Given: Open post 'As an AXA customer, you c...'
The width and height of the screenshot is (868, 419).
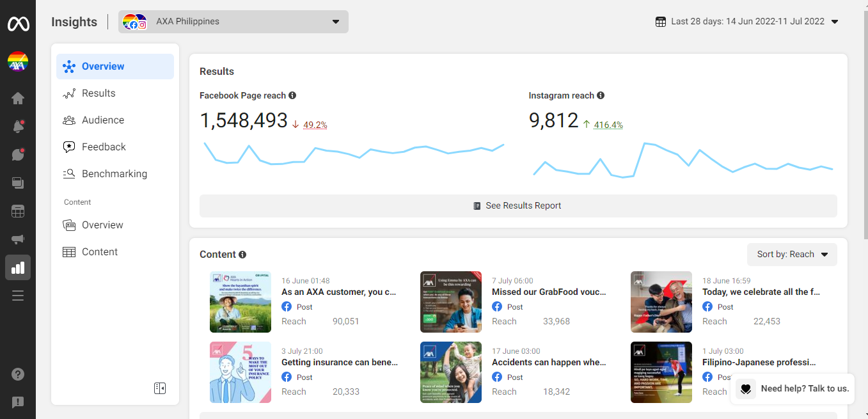Looking at the screenshot, I should tap(339, 292).
